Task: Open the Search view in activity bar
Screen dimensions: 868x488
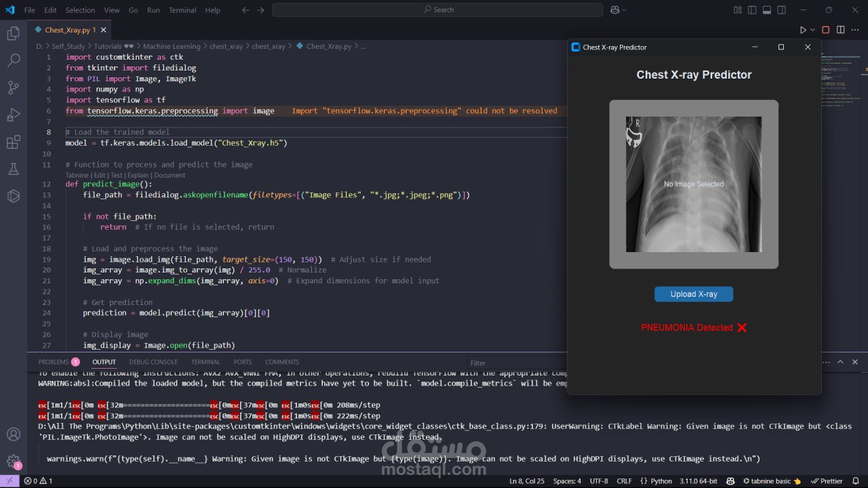Action: point(13,60)
